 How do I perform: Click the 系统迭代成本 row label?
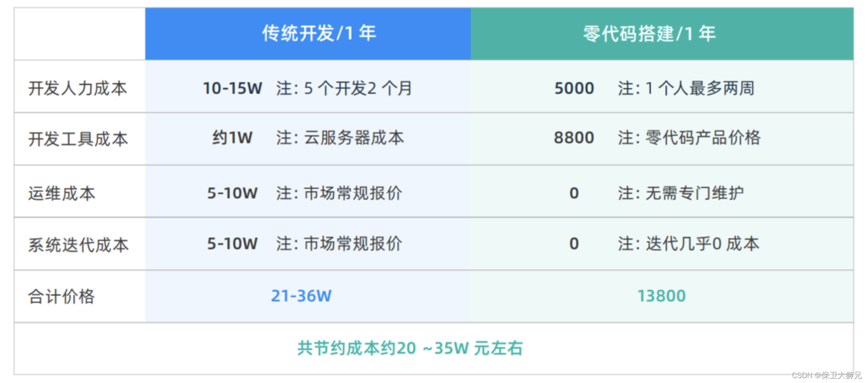(78, 245)
